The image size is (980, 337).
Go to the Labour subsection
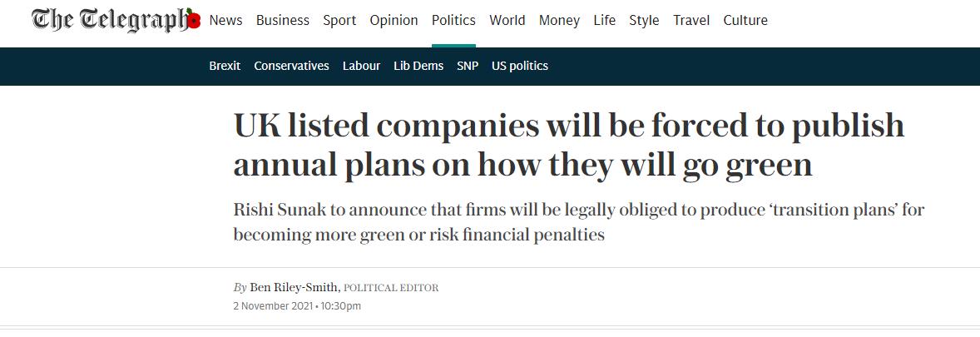pos(361,66)
